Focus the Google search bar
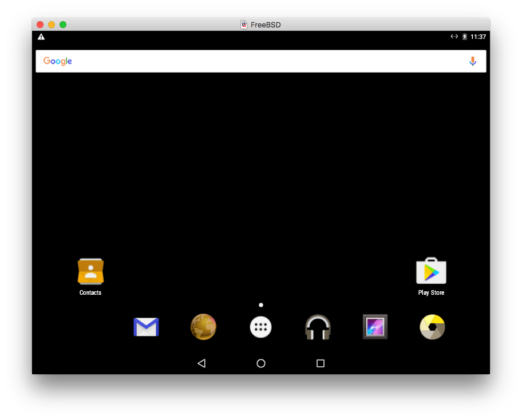Image resolution: width=522 pixels, height=420 pixels. (x=261, y=61)
